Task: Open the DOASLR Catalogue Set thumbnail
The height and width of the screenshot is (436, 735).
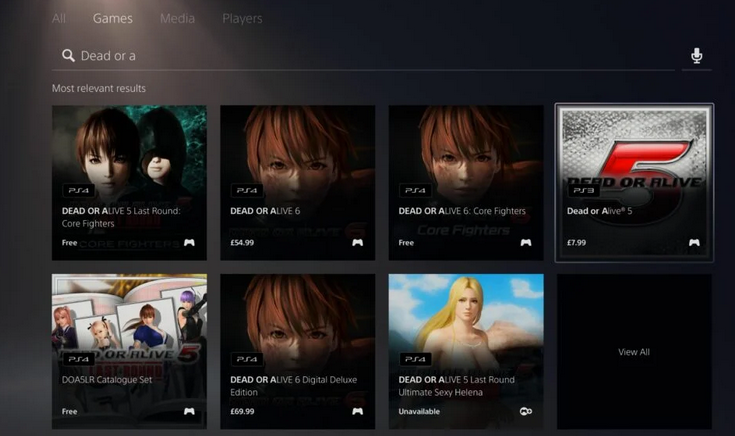Action: (129, 351)
